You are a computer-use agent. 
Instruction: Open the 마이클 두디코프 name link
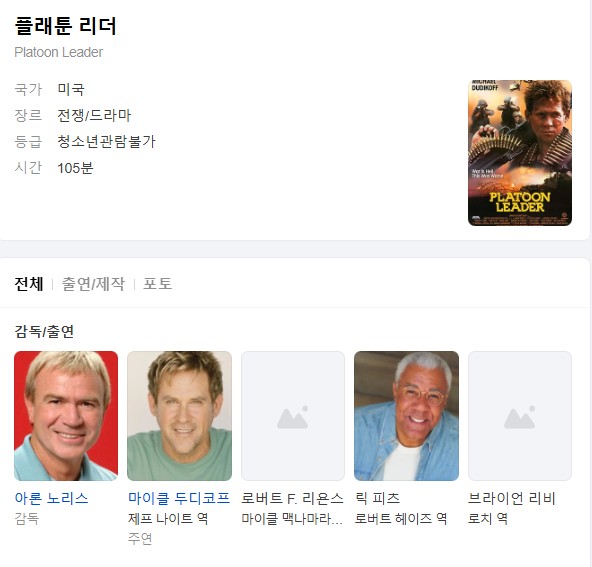click(179, 498)
